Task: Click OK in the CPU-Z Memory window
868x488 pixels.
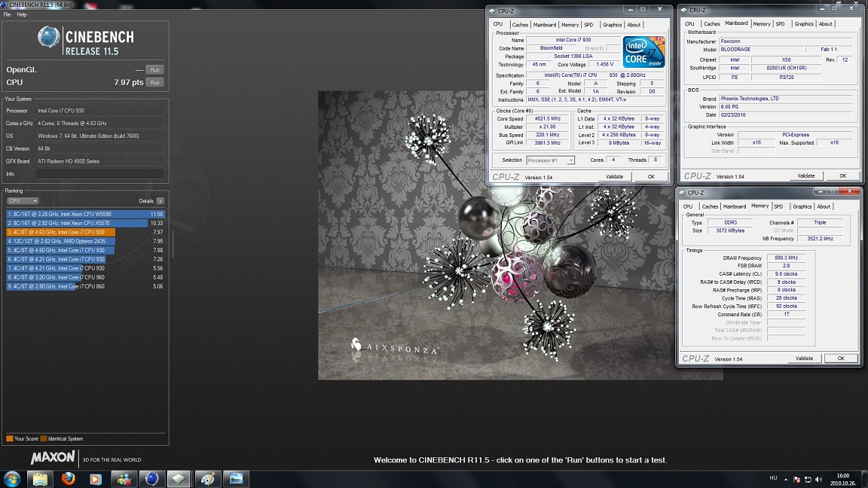Action: point(841,358)
